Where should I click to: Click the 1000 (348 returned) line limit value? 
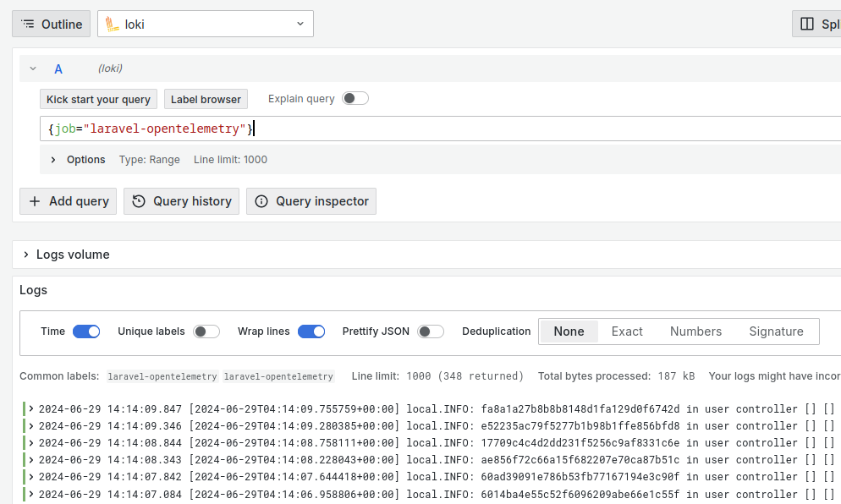(x=464, y=376)
